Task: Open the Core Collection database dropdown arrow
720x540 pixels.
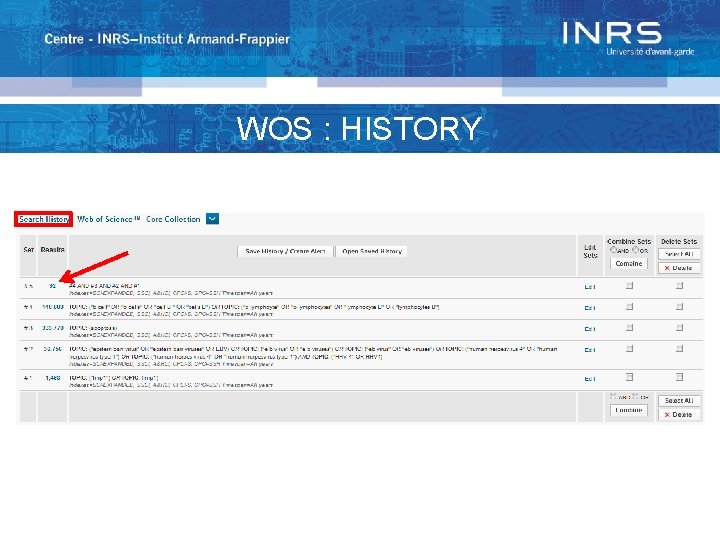Action: point(212,219)
